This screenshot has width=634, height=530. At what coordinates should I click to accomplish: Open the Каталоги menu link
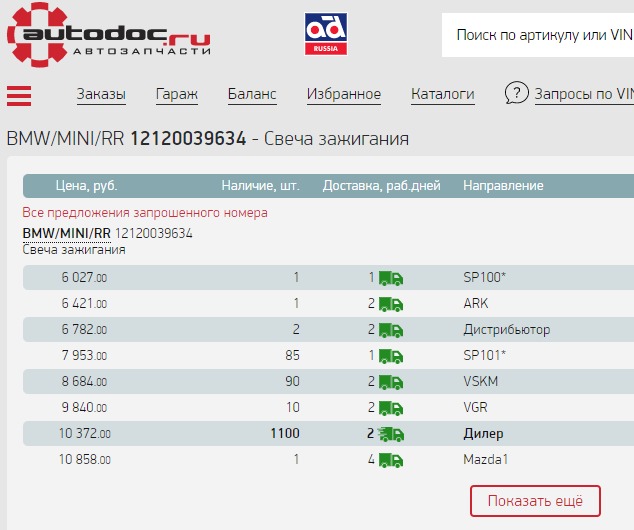(443, 94)
